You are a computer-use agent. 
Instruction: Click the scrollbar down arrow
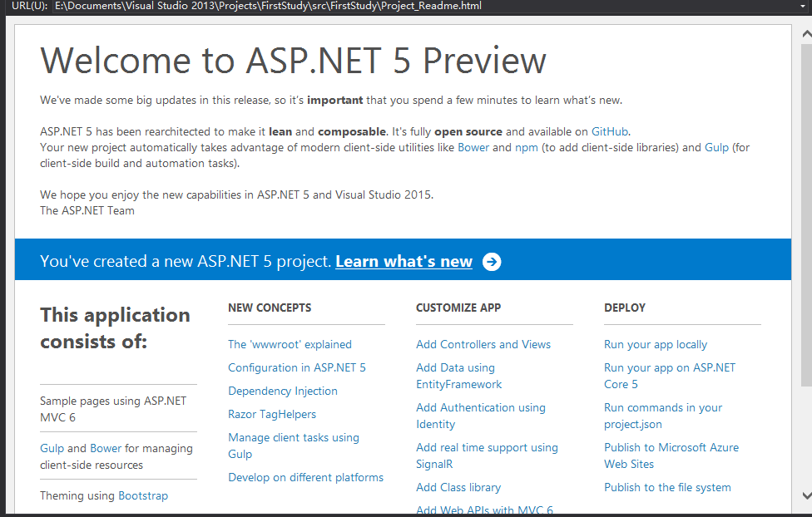806,495
